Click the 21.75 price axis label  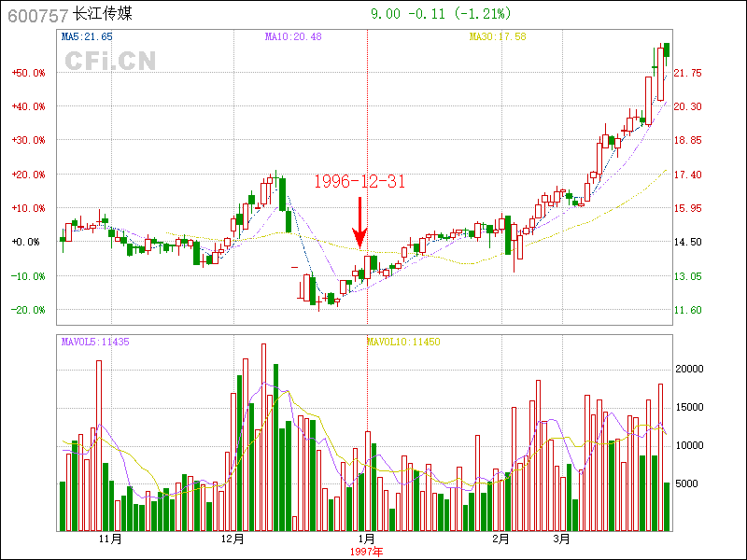pos(689,73)
